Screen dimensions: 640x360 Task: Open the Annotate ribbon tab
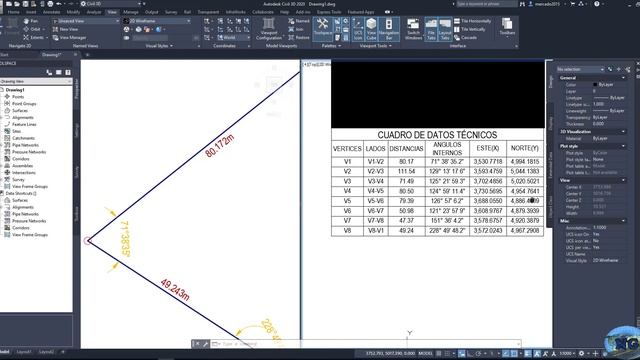pos(51,12)
